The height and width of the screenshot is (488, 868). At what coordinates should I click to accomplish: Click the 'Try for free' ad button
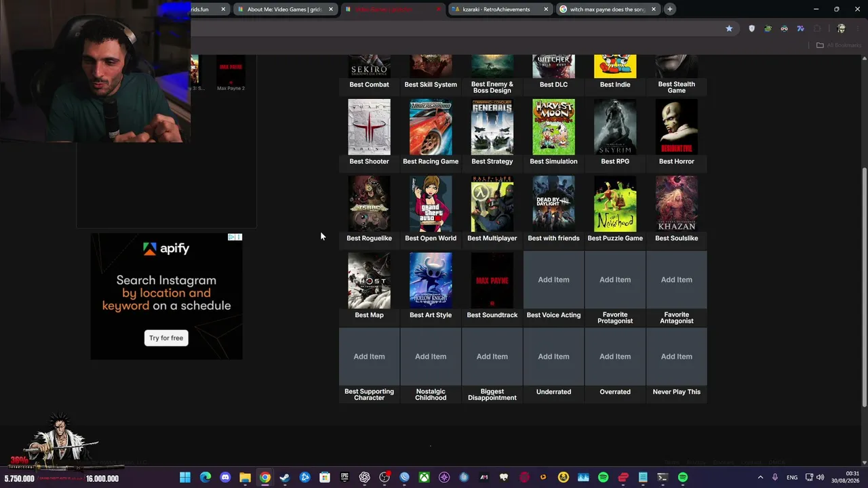[x=166, y=338]
